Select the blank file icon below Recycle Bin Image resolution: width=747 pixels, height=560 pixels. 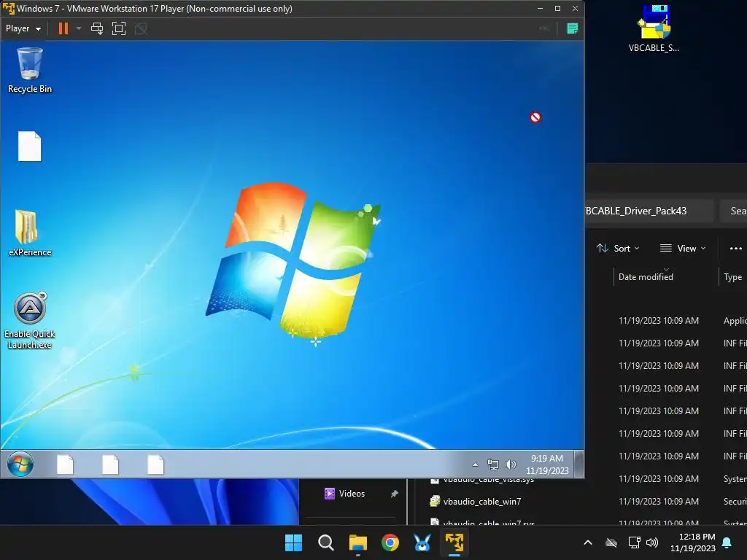[x=29, y=146]
